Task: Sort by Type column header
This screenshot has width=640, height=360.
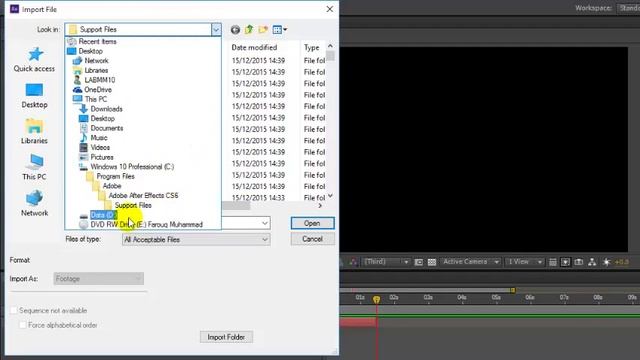Action: pos(312,47)
